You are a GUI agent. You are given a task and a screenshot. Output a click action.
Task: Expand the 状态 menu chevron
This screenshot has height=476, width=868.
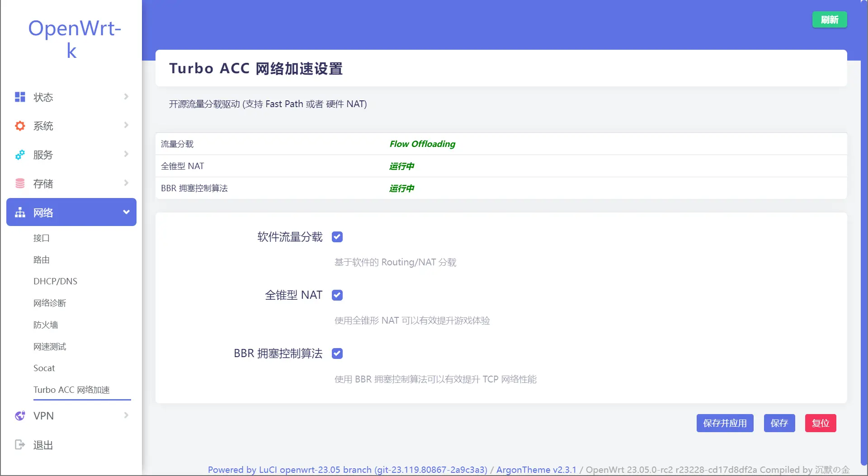coord(126,96)
